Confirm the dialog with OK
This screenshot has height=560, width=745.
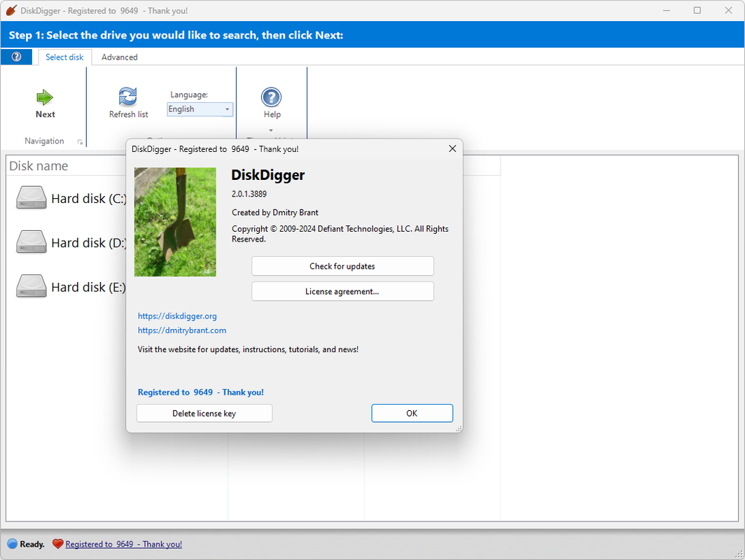[x=412, y=413]
